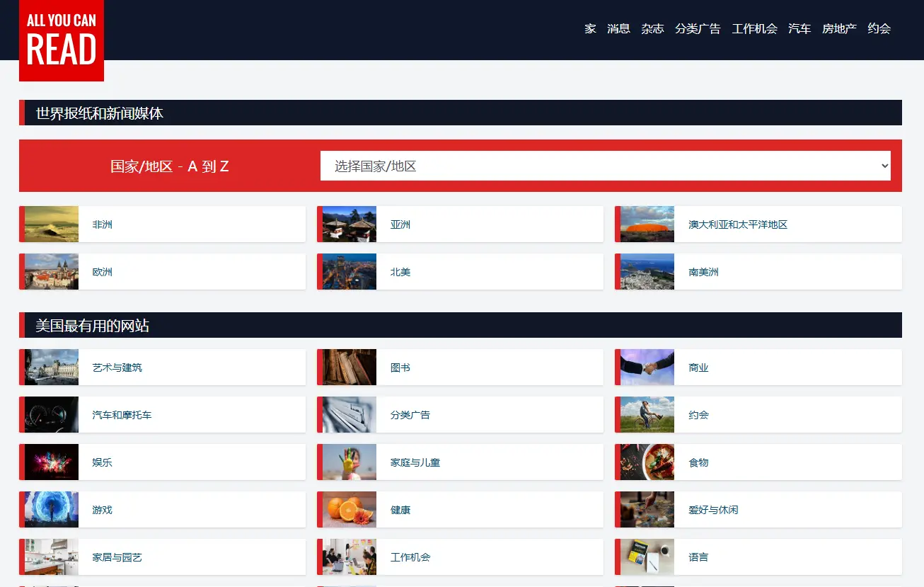
Task: Open the 汽车和摩托车 category
Action: point(122,415)
